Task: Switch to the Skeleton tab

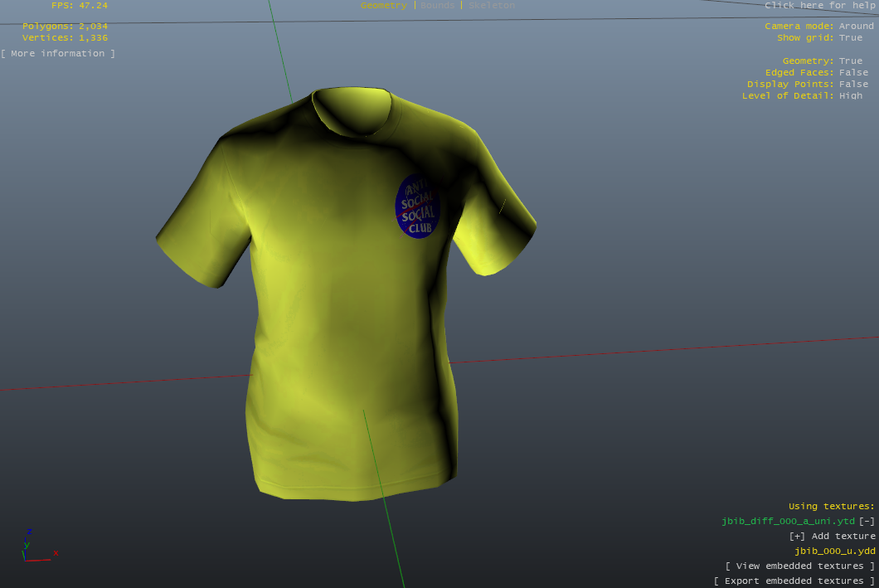Action: tap(492, 5)
